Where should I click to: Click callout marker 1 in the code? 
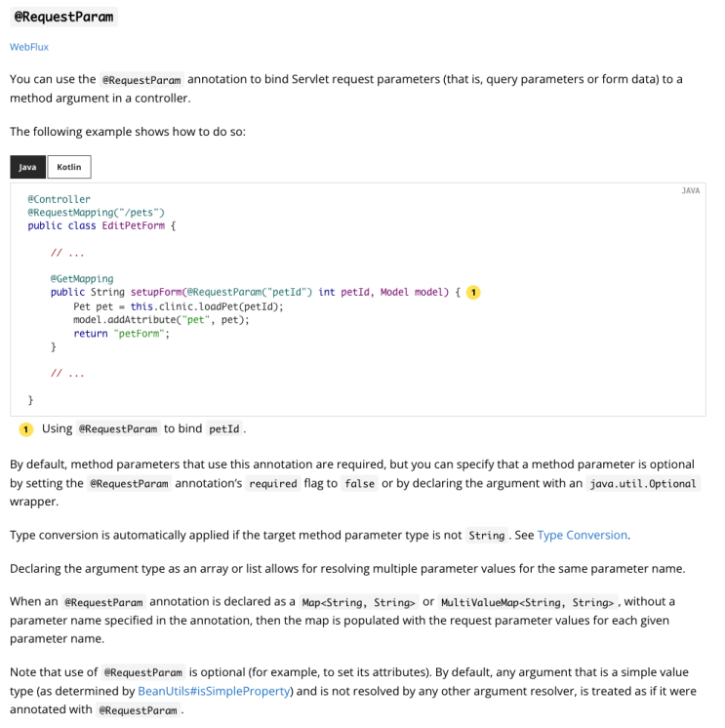point(473,293)
